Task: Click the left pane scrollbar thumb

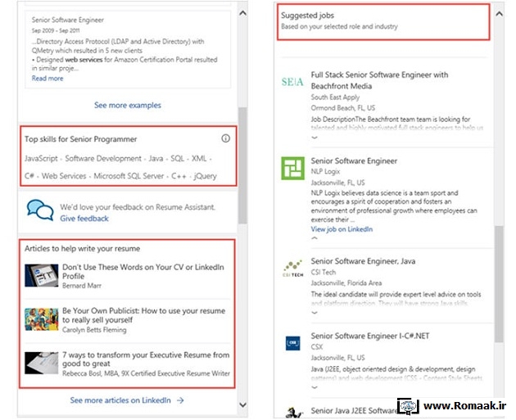Action: click(243, 165)
